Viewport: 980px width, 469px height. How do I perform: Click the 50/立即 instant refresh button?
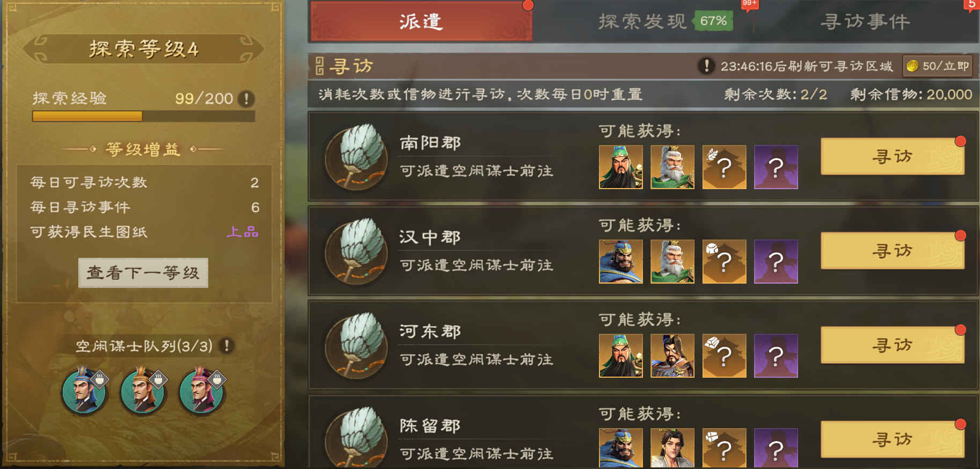(938, 66)
